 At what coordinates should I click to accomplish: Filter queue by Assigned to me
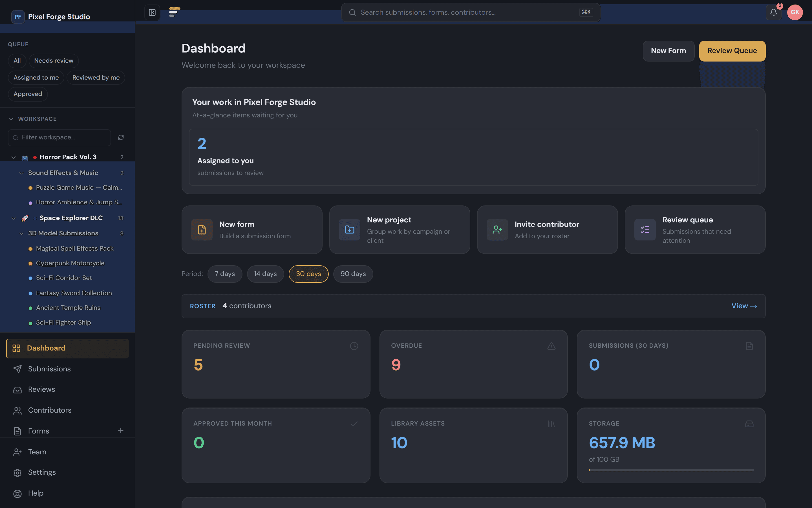tap(36, 78)
